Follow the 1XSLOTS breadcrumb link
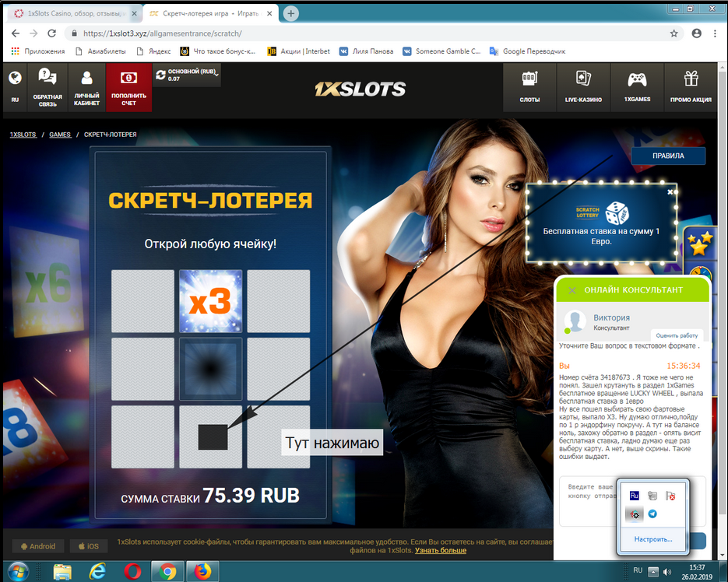Screen dimensions: 728x582 (x=23, y=135)
